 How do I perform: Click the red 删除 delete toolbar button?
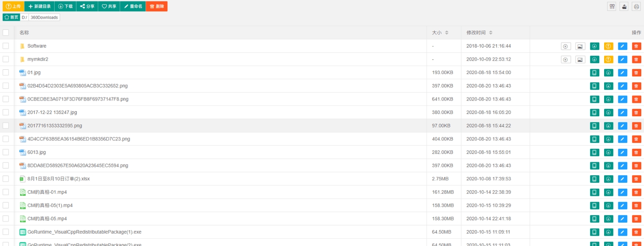pyautogui.click(x=157, y=6)
